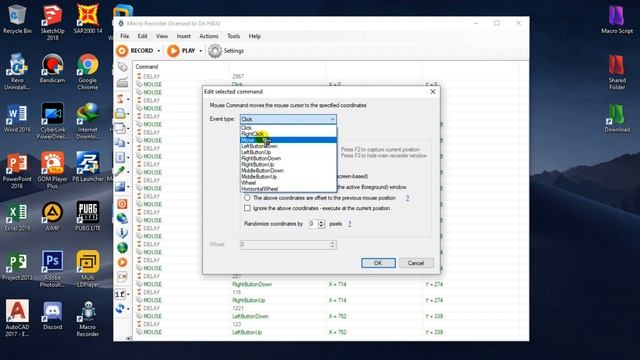Click the 'if' condition sidebar icon

(x=120, y=294)
